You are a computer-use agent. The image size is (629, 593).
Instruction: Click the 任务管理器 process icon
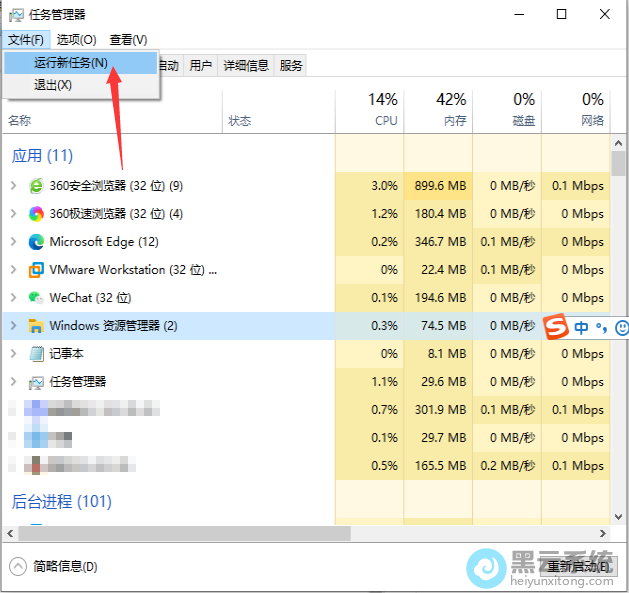(x=36, y=382)
